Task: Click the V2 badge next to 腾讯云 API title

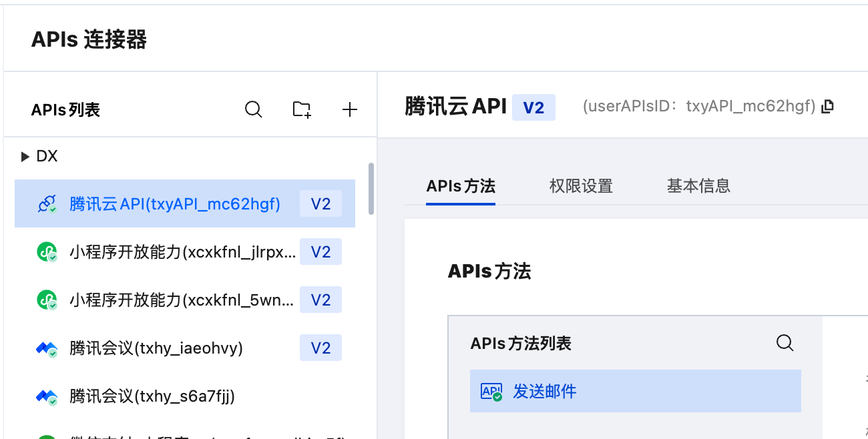Action: 533,107
